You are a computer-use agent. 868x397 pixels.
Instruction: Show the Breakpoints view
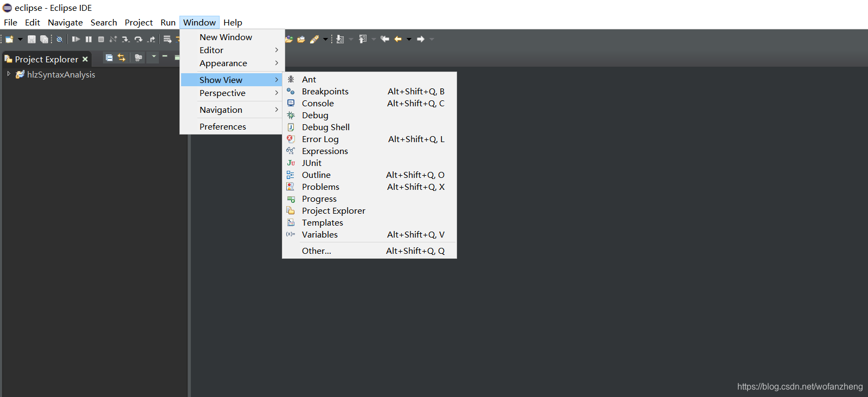click(x=369, y=91)
